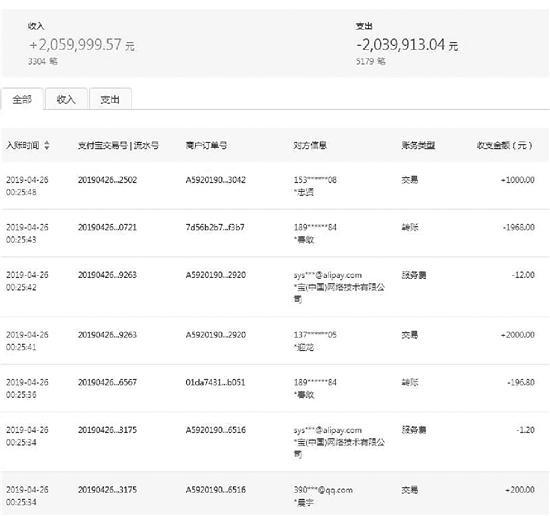Select merchant order 01da7431...b051

coord(215,382)
